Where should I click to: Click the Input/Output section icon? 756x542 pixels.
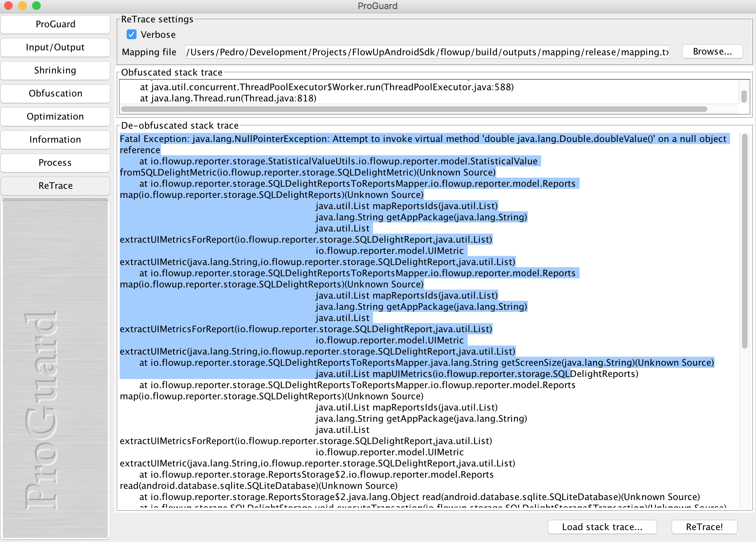tap(57, 47)
